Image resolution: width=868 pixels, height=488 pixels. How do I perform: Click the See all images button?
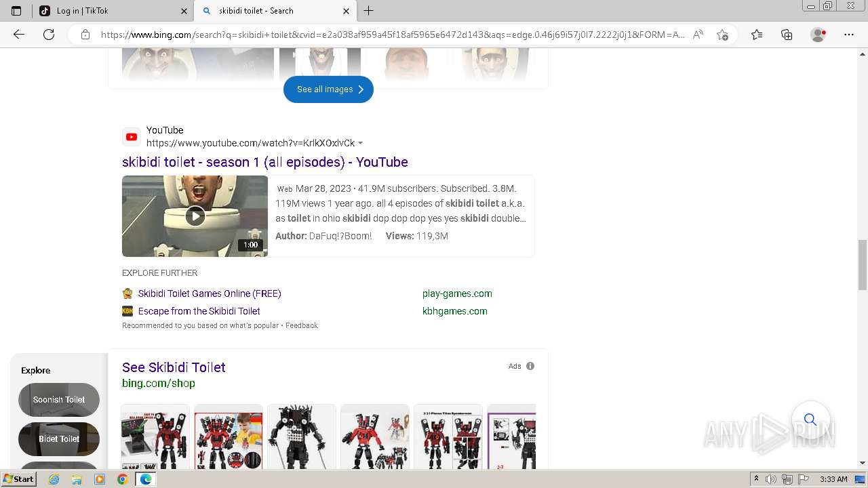(328, 89)
